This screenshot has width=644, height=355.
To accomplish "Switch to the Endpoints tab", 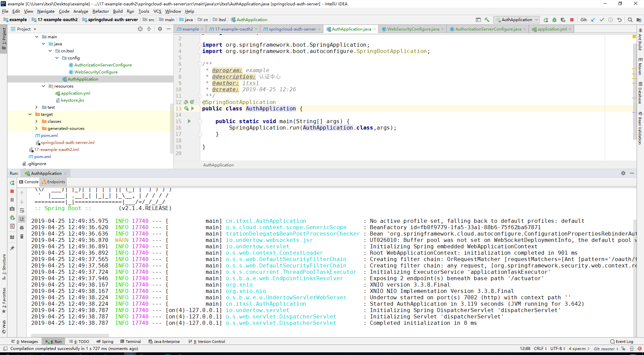I will point(53,182).
